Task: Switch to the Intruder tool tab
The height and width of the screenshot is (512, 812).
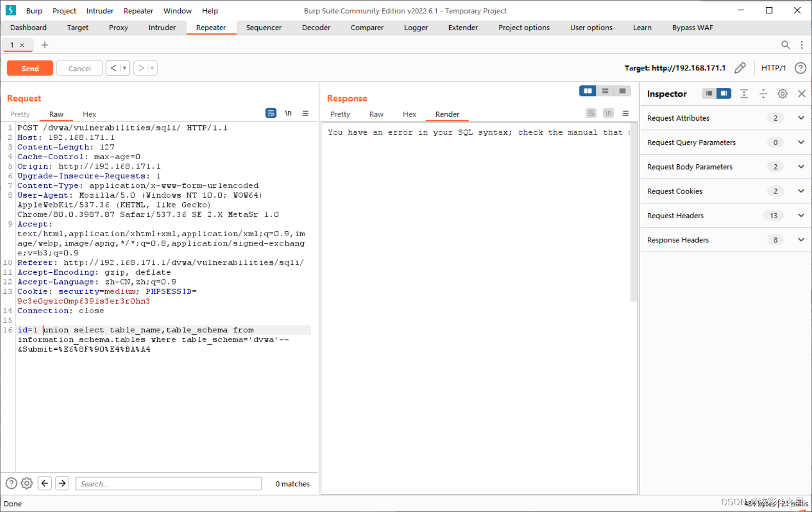Action: [x=162, y=28]
